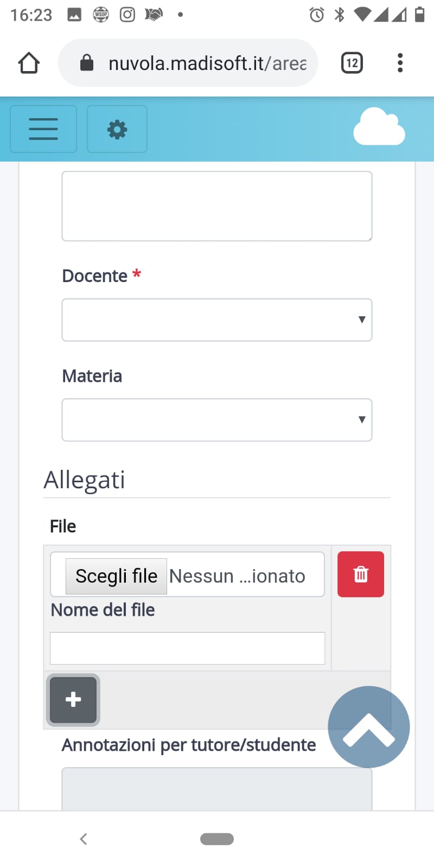Expand the Materia dropdown
The image size is (434, 868).
tap(217, 420)
